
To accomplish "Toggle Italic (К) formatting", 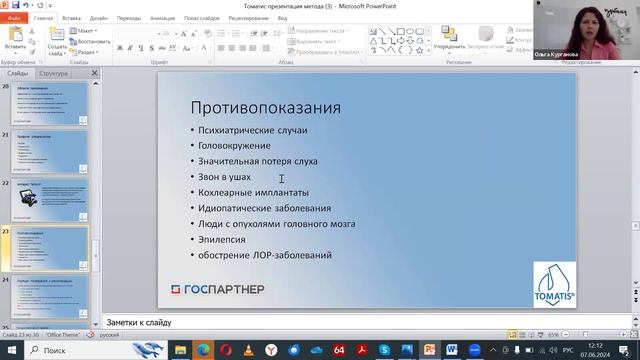I will 130,48.
